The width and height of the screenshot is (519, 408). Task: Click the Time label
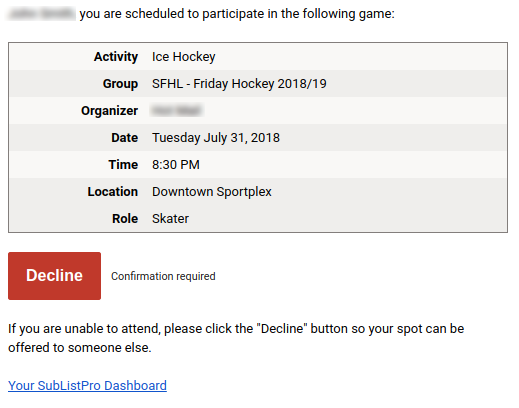[123, 165]
